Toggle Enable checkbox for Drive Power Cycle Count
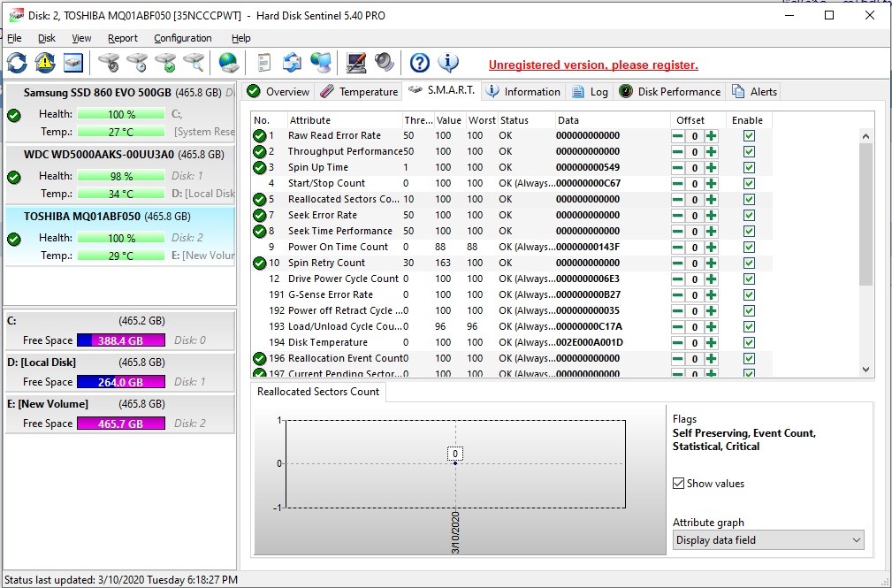Viewport: 892px width, 588px height. point(749,279)
